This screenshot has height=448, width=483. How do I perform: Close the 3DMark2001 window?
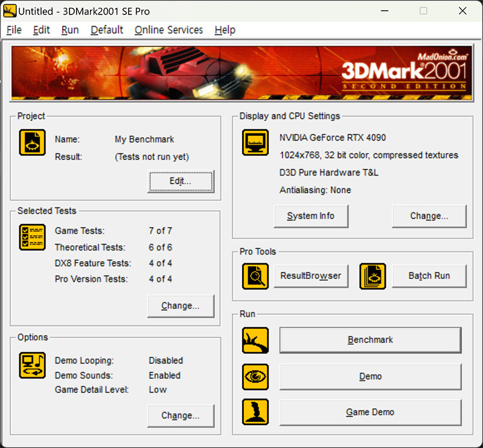pos(462,11)
